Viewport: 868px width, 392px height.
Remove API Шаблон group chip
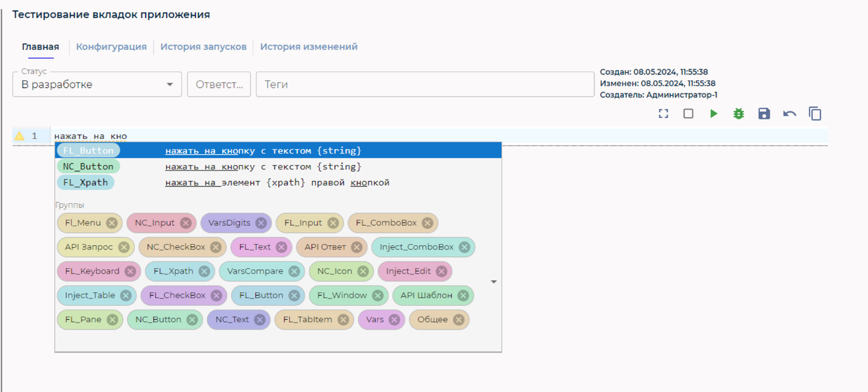[x=463, y=296]
